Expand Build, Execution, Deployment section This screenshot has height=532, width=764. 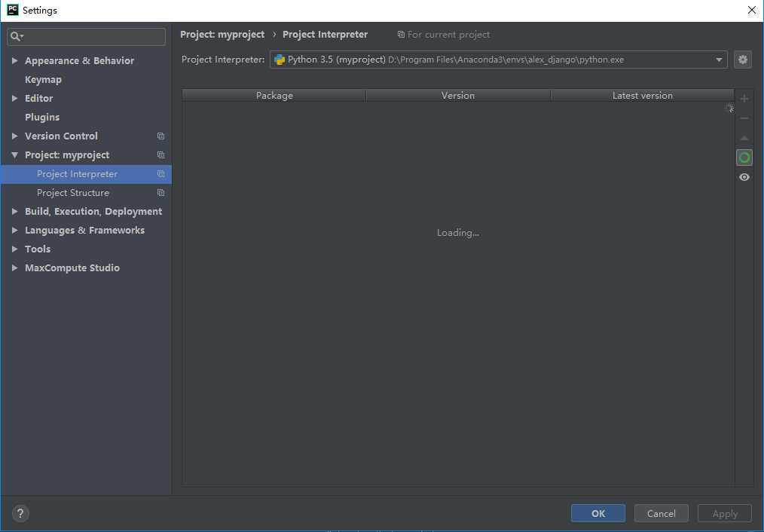coord(14,212)
